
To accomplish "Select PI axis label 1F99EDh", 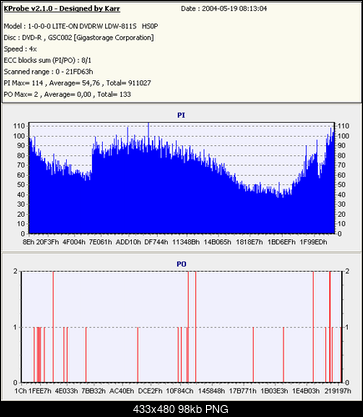I will click(313, 242).
